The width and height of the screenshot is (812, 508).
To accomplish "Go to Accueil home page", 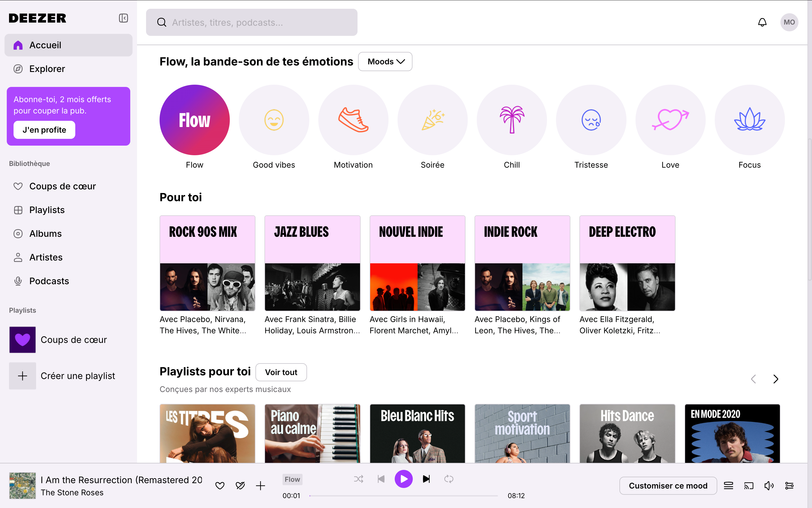I will (x=69, y=45).
